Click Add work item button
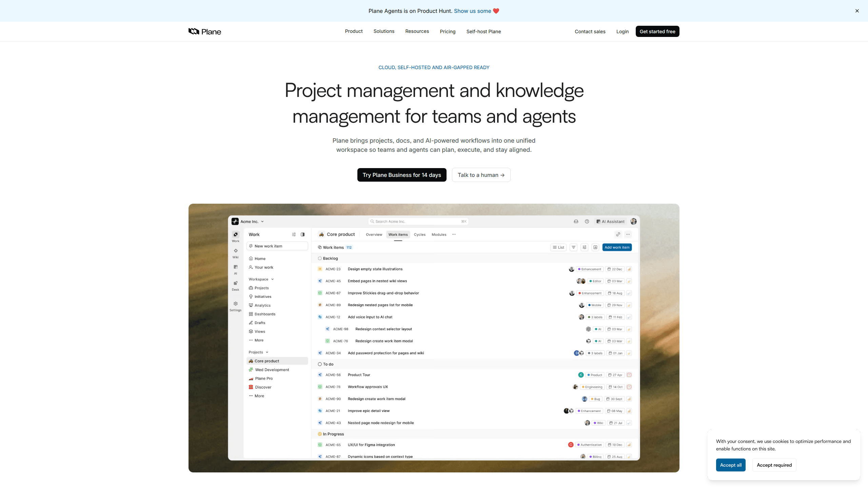Screen dimensions: 868x488 pyautogui.click(x=617, y=247)
